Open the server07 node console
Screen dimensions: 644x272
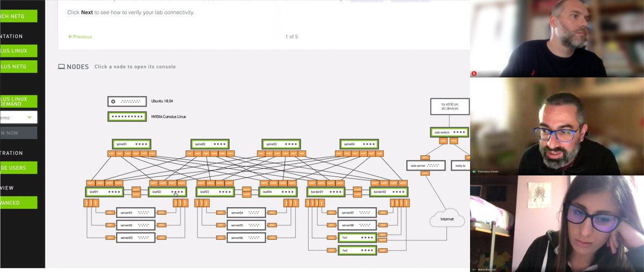pos(357,212)
